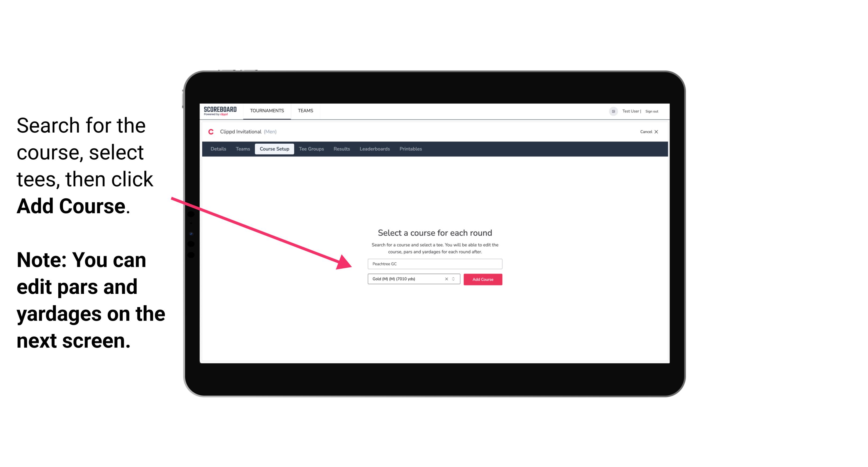The height and width of the screenshot is (467, 868).
Task: Click the Printables tab
Action: [411, 149]
